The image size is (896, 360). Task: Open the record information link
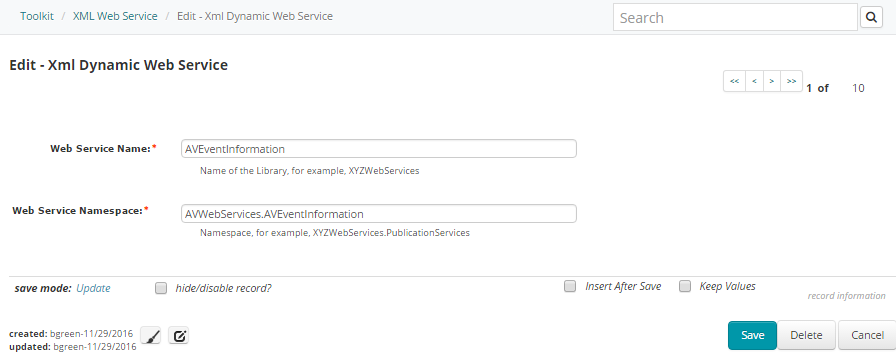846,296
